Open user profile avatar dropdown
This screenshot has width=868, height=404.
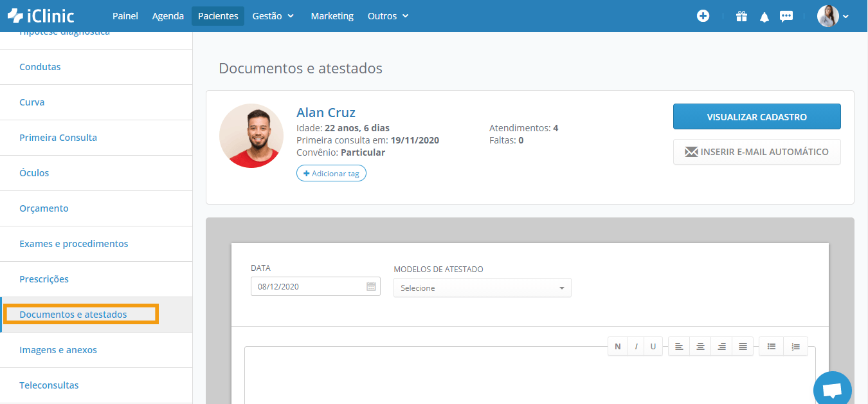tap(833, 16)
